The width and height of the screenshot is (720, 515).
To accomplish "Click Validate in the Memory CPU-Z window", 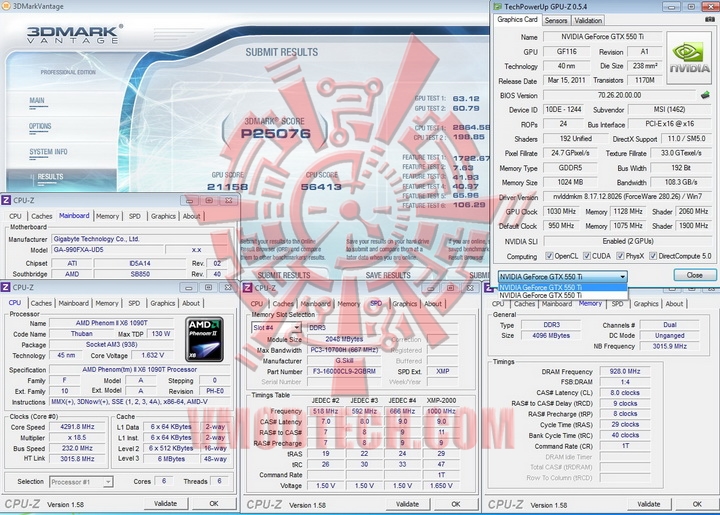I will (x=649, y=504).
